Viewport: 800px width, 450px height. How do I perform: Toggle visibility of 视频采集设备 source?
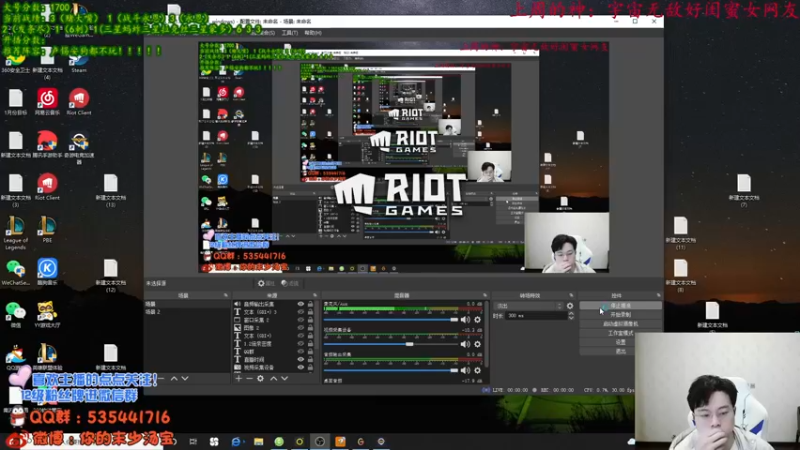coord(301,367)
